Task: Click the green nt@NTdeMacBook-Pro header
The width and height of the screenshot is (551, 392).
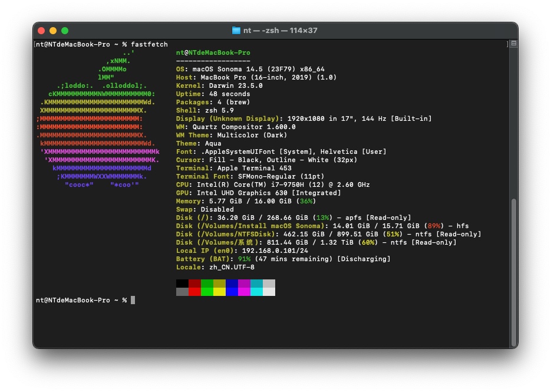Action: (x=213, y=52)
